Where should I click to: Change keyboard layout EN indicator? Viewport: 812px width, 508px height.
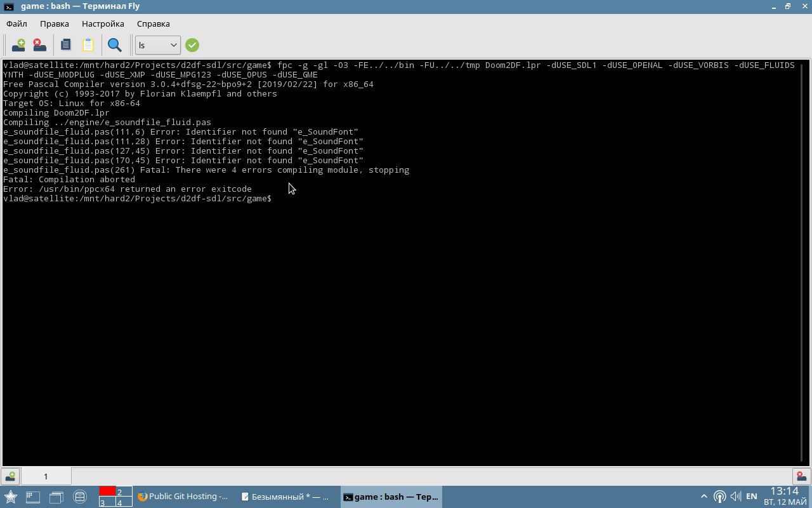(752, 497)
